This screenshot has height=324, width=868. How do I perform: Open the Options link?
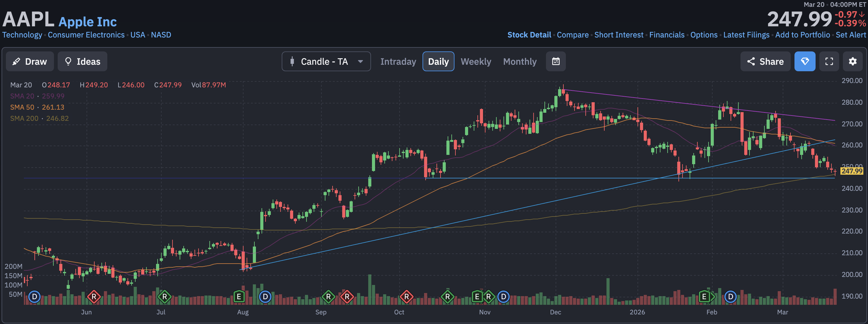tap(704, 35)
